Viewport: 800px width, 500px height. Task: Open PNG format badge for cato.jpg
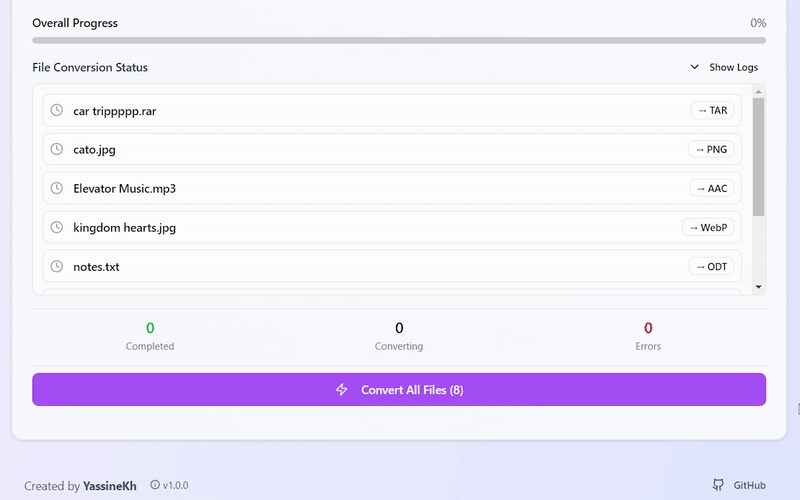[x=711, y=149]
